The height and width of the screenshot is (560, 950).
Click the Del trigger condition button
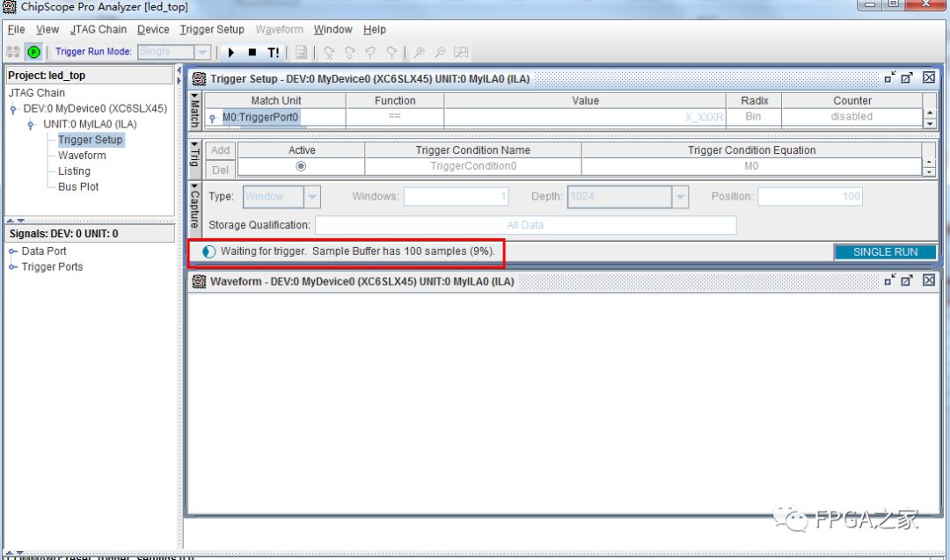click(221, 171)
